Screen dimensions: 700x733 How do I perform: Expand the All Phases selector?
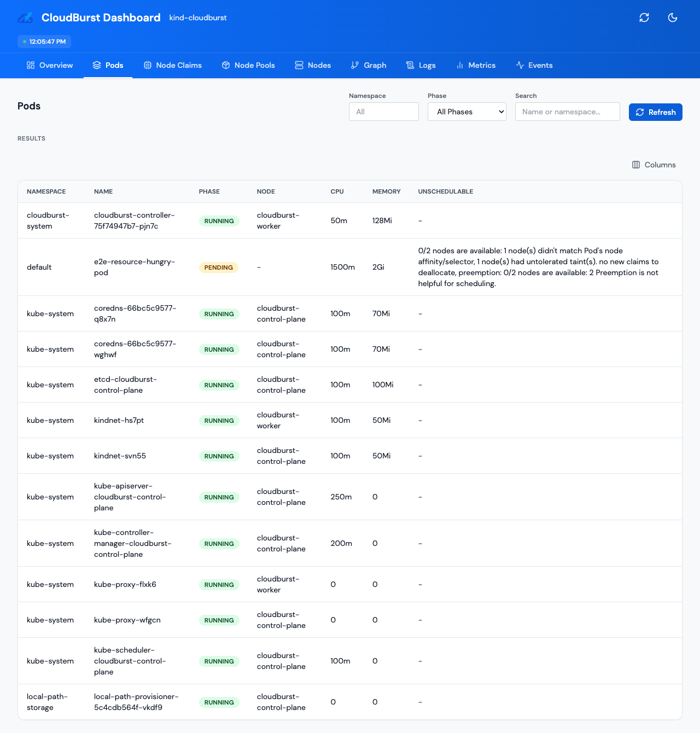466,112
